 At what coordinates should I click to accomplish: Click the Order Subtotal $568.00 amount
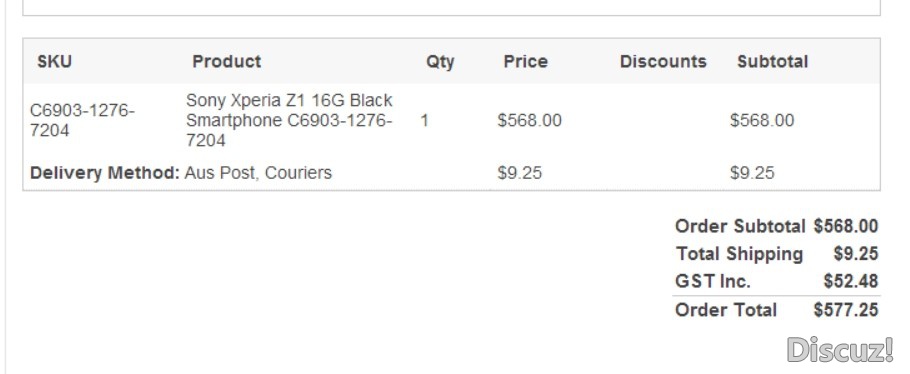[x=846, y=226]
